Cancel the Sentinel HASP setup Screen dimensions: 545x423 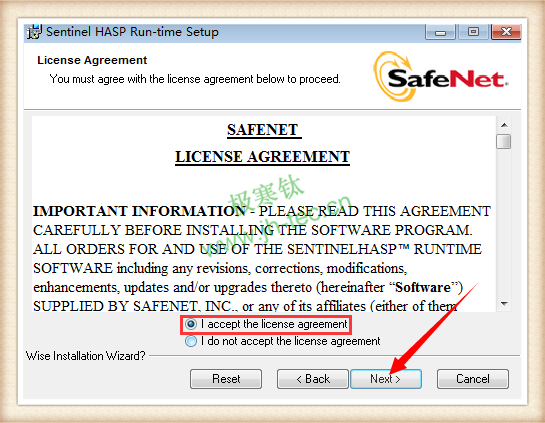[473, 379]
